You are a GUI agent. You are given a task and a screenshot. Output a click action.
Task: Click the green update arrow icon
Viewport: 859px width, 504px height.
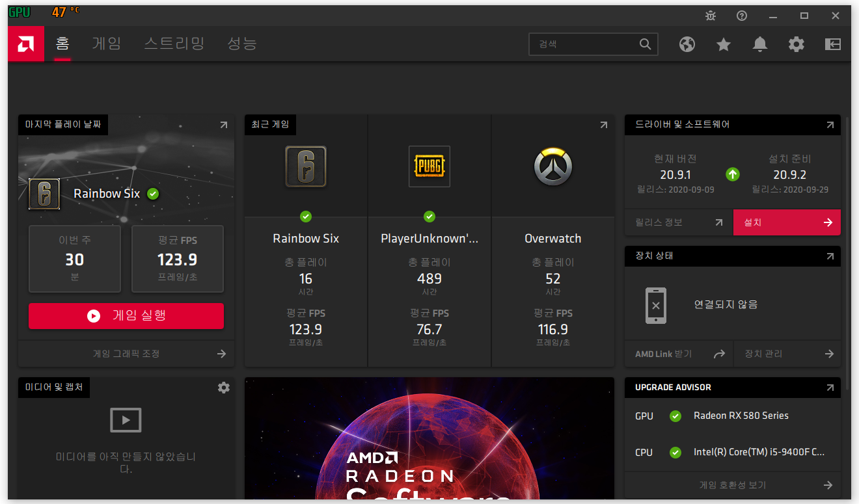point(733,174)
